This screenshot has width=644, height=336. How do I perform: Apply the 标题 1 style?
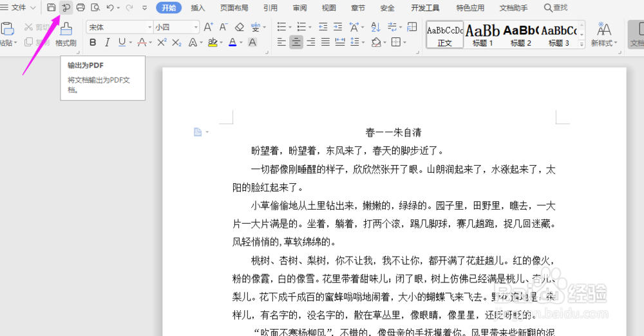click(482, 35)
